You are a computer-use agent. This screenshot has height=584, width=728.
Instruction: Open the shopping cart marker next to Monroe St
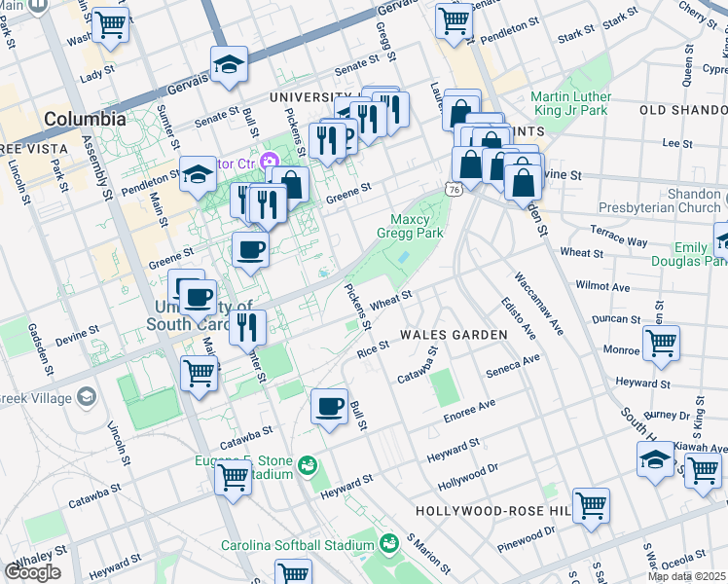662,344
